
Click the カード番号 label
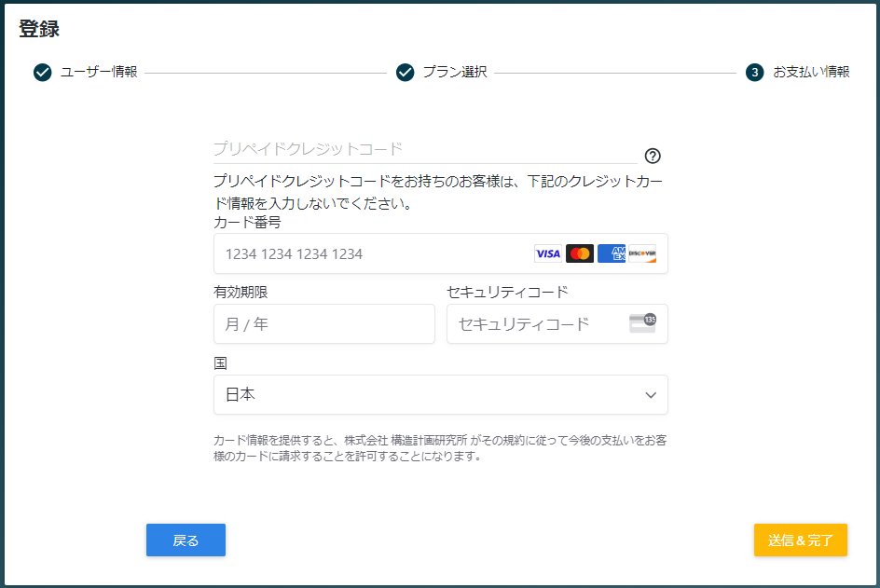pyautogui.click(x=247, y=222)
